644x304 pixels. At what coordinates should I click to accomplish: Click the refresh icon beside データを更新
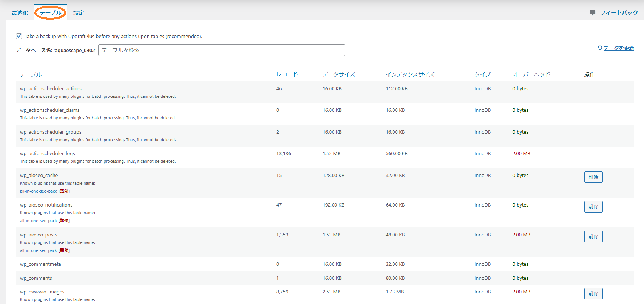[599, 48]
